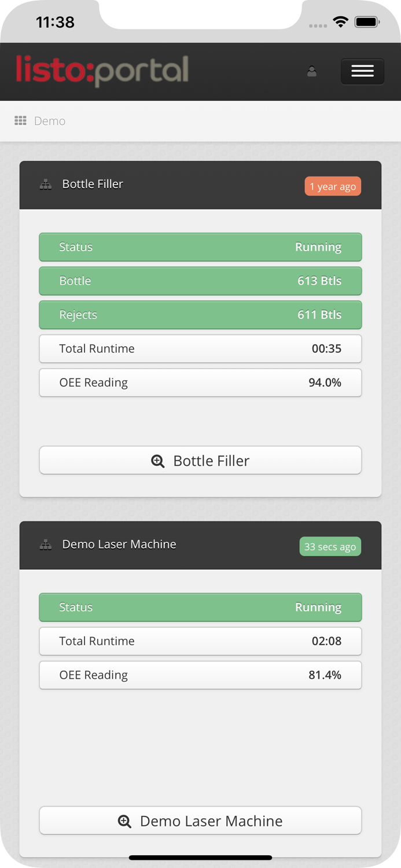Screen dimensions: 401x868
Task: Click the OEE Reading 94.0% row
Action: pyautogui.click(x=200, y=382)
